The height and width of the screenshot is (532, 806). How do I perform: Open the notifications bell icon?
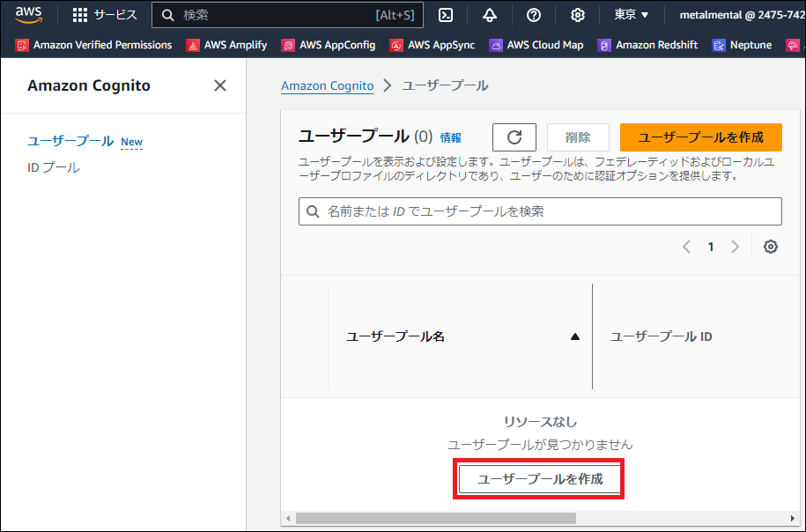pos(490,15)
